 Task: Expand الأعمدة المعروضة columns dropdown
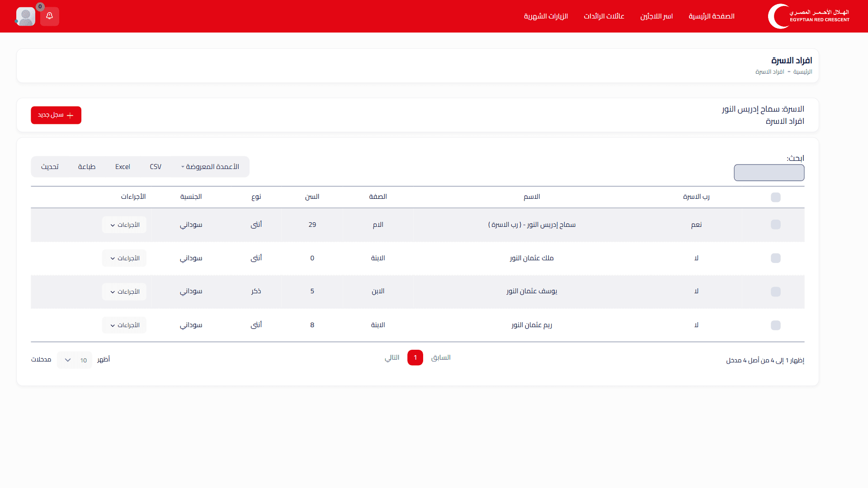(x=210, y=167)
